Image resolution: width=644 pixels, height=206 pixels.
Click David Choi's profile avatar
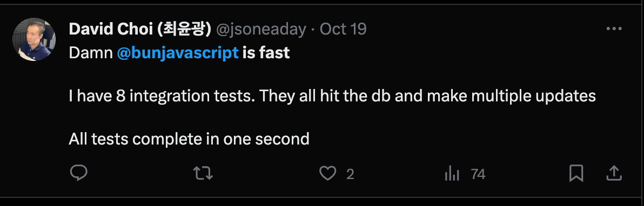(x=35, y=39)
